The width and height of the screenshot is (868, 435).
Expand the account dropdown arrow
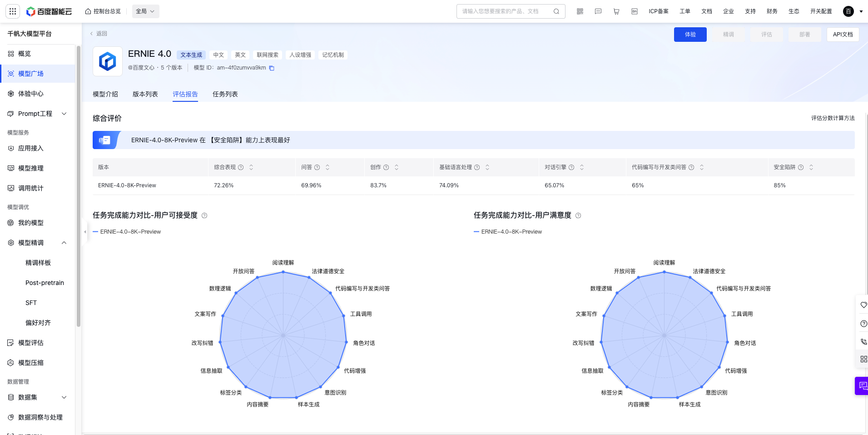[861, 11]
